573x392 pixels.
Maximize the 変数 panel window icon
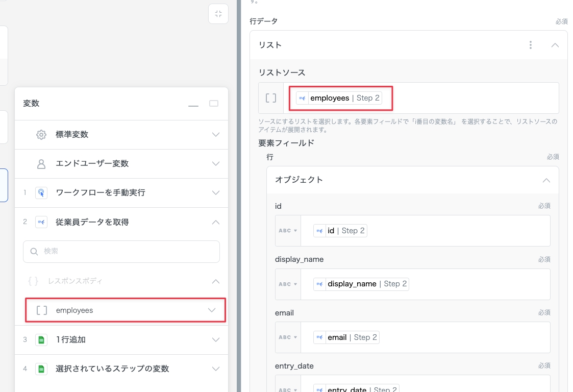click(214, 104)
